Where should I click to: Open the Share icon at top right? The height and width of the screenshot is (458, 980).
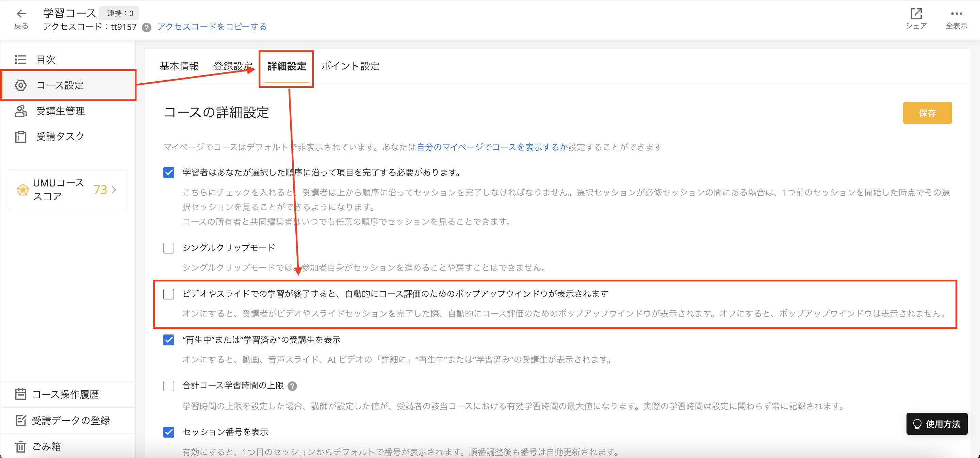(x=916, y=14)
